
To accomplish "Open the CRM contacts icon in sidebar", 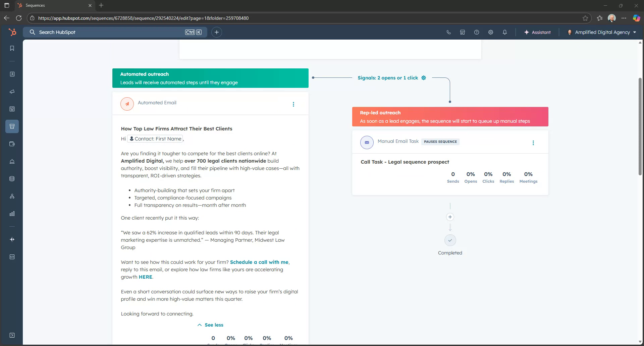I will pos(12,74).
